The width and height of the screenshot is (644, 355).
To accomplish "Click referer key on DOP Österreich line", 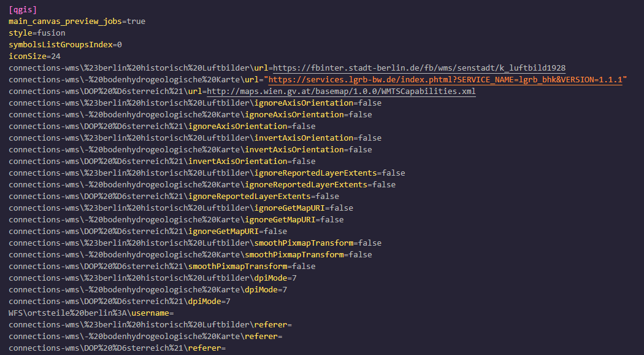I will tap(205, 348).
